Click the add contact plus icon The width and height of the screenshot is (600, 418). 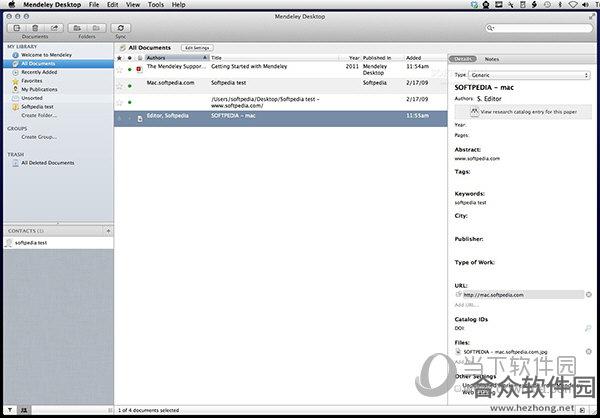click(x=108, y=231)
